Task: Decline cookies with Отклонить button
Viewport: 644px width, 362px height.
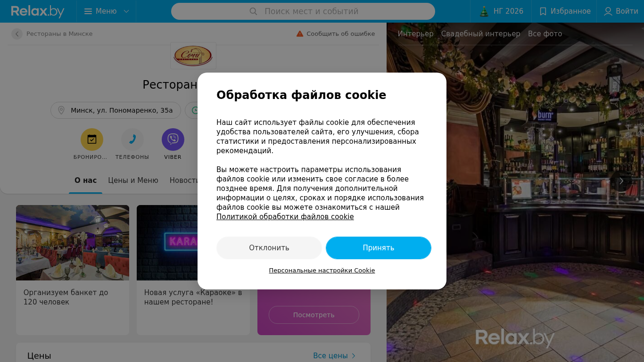Action: [269, 248]
